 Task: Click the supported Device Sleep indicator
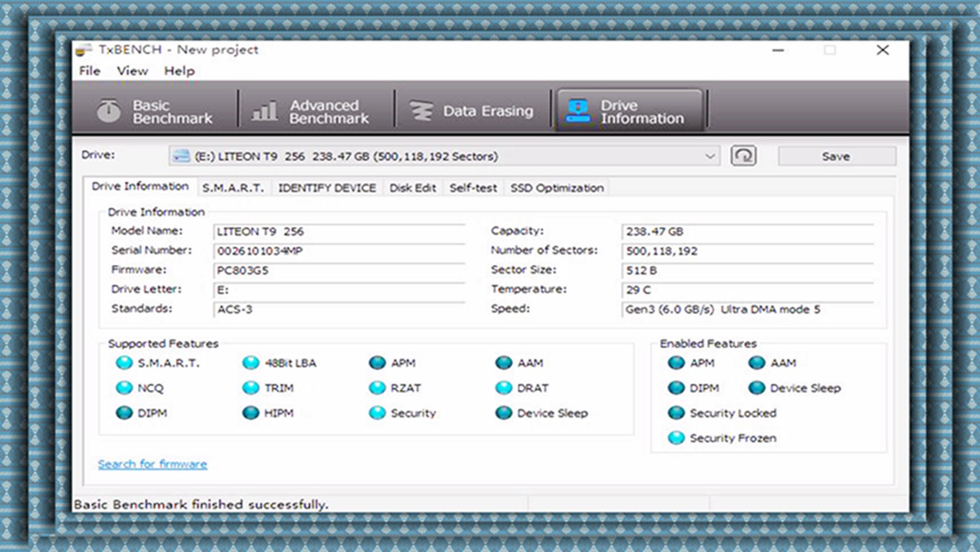[504, 413]
